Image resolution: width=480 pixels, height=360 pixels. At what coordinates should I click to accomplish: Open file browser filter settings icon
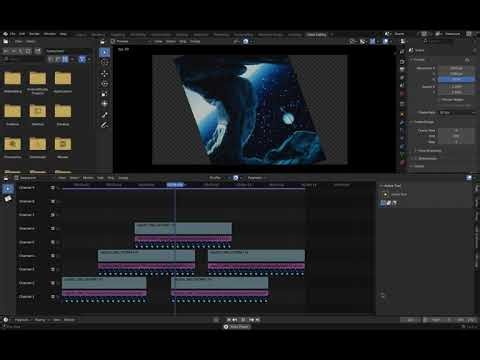(82, 59)
